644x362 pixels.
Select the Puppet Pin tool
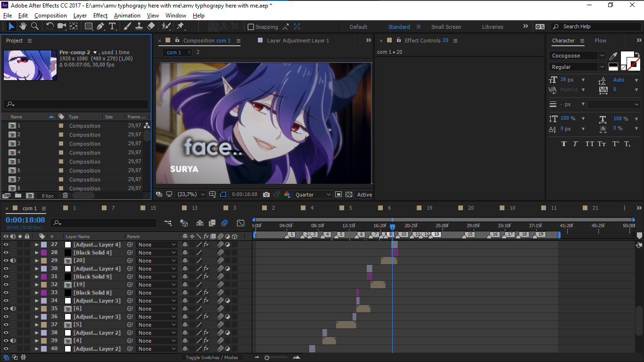181,26
